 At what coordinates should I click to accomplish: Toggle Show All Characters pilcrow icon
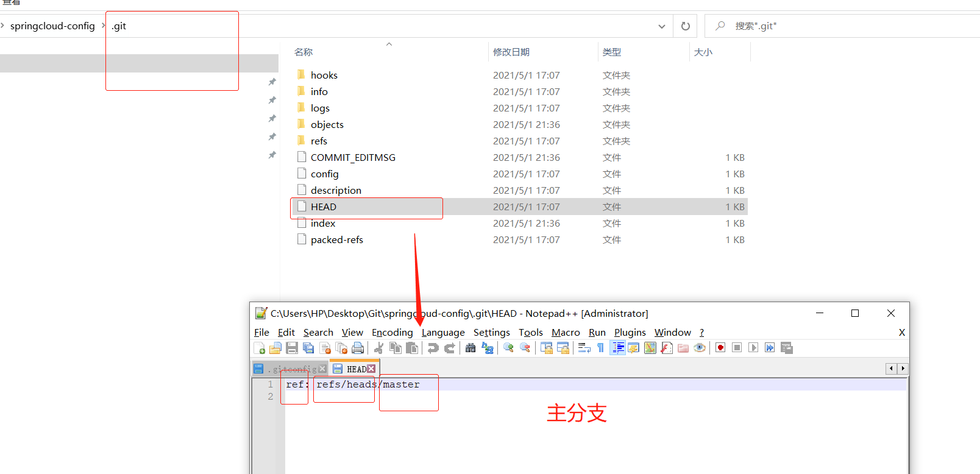pyautogui.click(x=600, y=348)
